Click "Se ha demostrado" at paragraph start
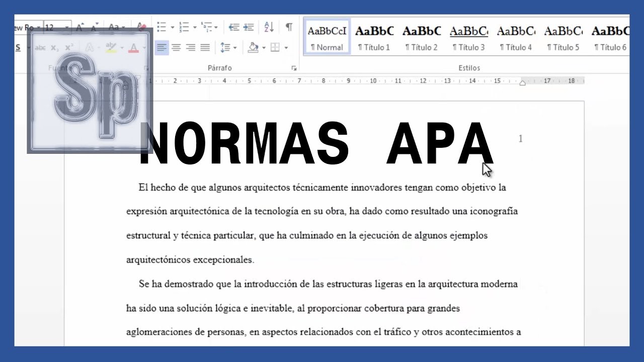 tap(176, 284)
